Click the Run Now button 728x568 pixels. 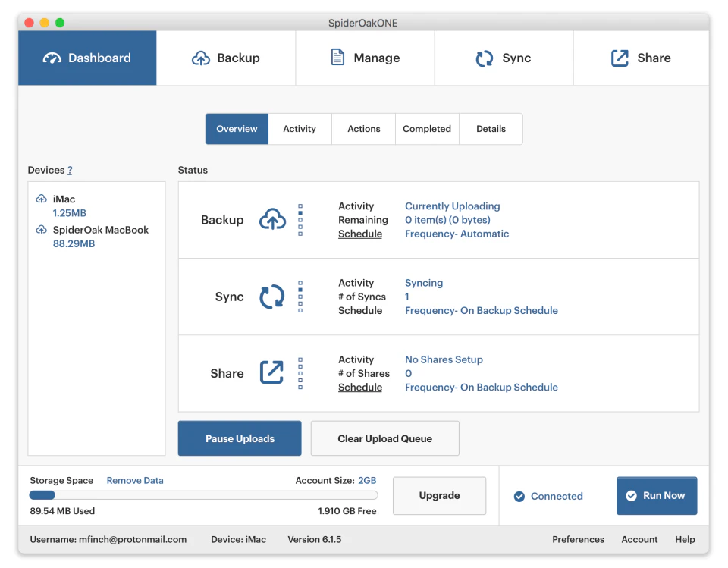pyautogui.click(x=657, y=496)
